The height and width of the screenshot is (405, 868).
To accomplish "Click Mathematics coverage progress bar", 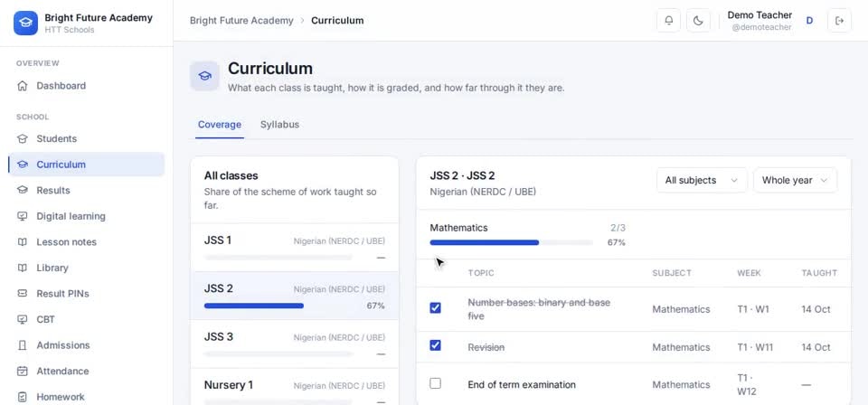I will [511, 242].
